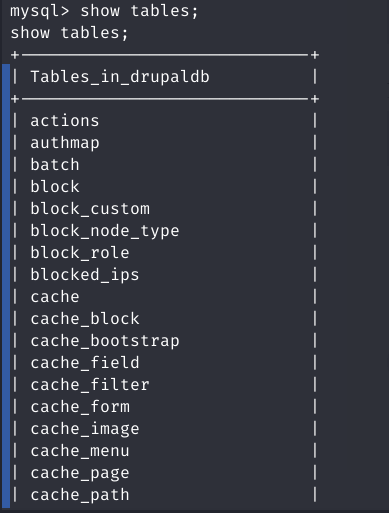Screen dimensions: 389x513
Task: Click the cache_field entry
Action: [x=85, y=363]
